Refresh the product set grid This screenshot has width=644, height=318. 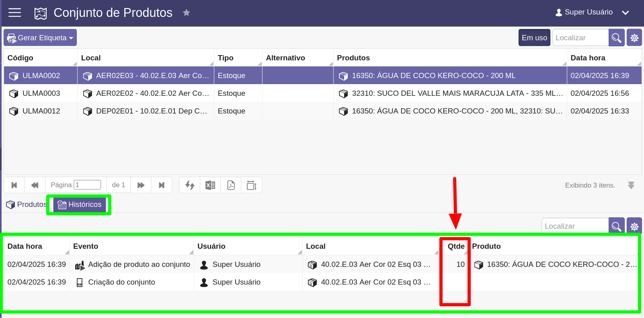(x=190, y=185)
